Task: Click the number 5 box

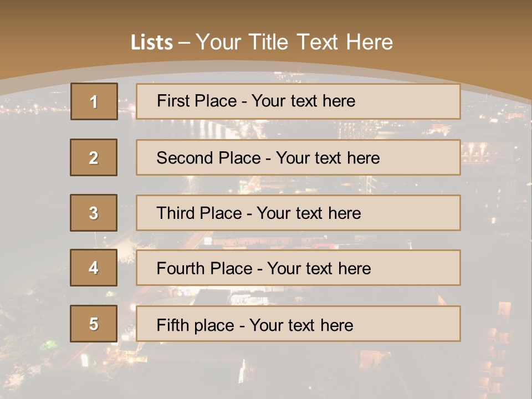Action: (94, 324)
